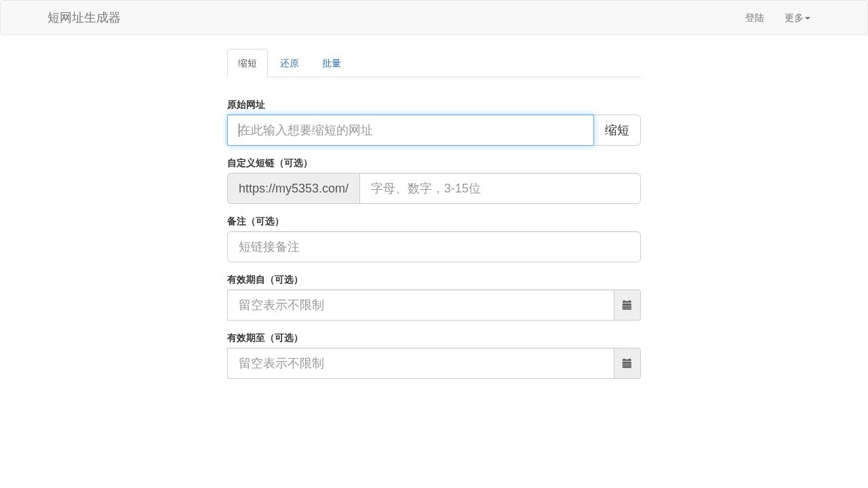This screenshot has height=488, width=868.
Task: Expand the 更多 options in the navbar
Action: pos(797,18)
